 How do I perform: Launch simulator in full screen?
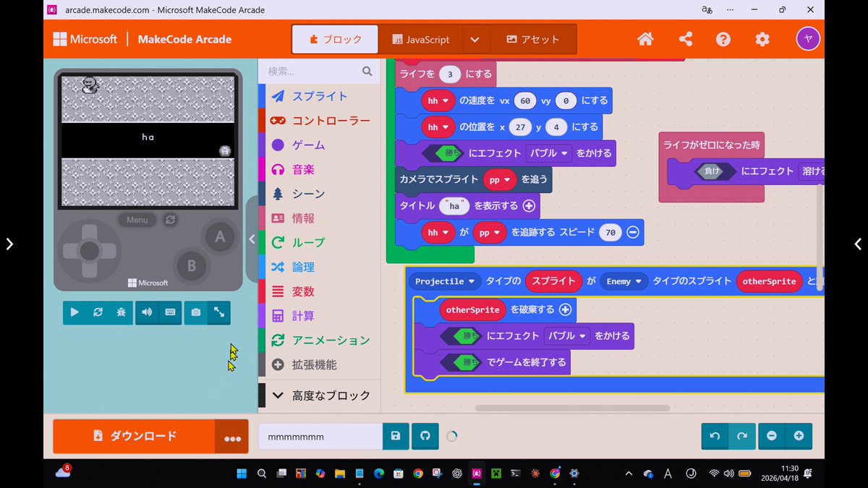click(x=218, y=312)
